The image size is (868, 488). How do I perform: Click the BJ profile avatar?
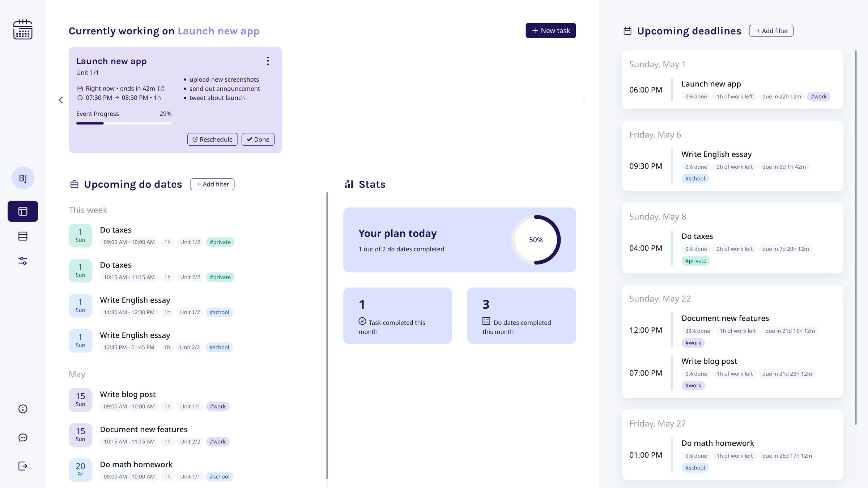coord(23,178)
